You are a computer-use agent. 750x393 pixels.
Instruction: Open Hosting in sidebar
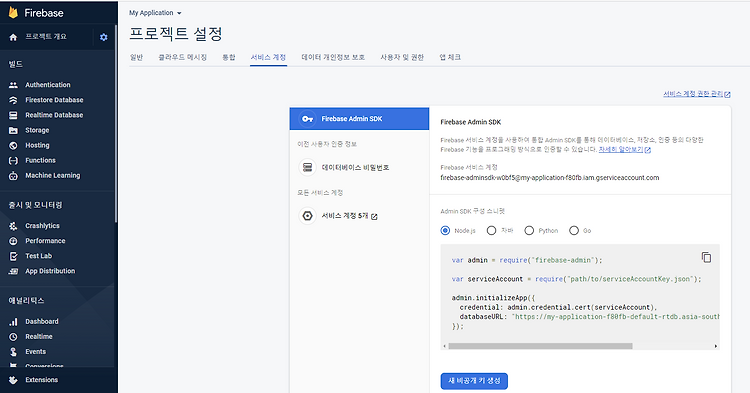coord(37,145)
